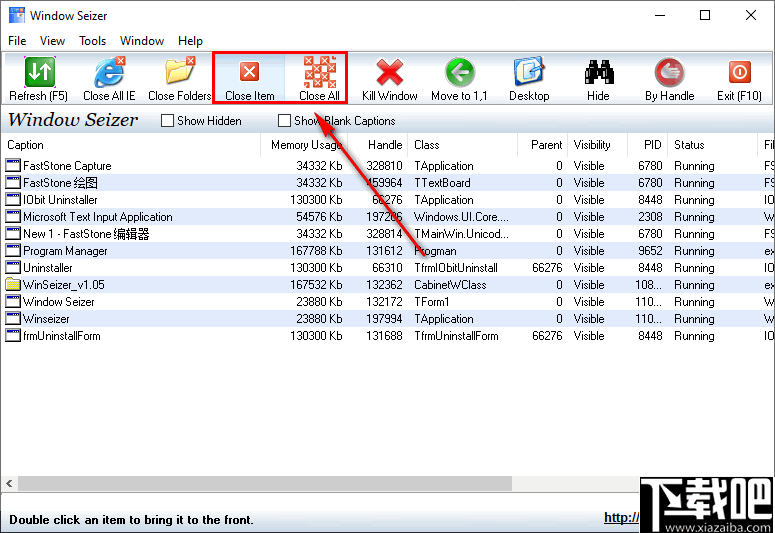Open the Help menu
Screen dimensions: 775x533
point(190,41)
